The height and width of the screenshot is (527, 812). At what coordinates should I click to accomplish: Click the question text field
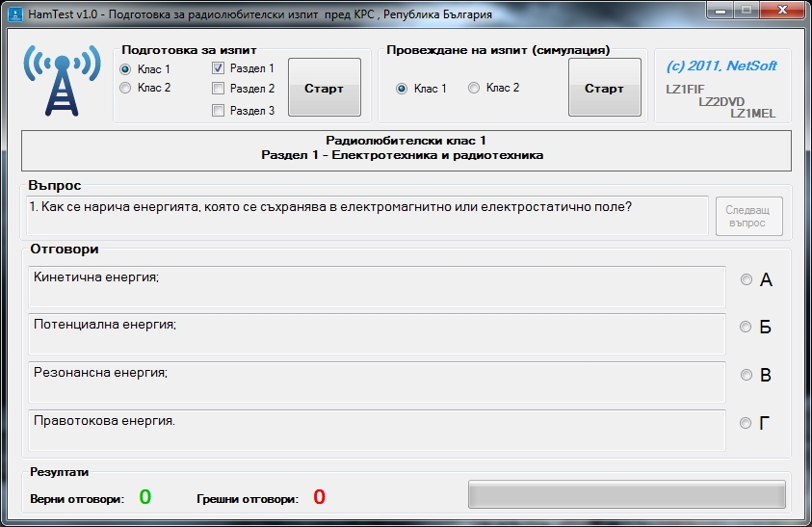pos(367,216)
